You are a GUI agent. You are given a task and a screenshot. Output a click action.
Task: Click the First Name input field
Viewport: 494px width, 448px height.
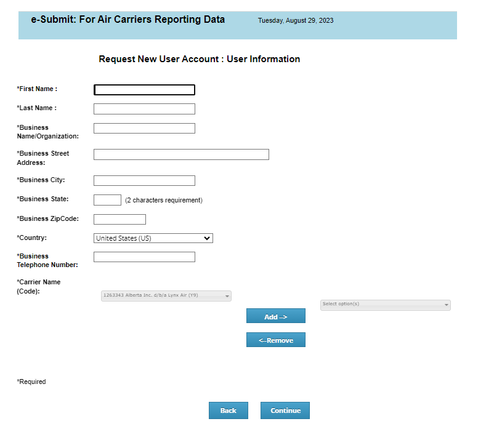(144, 89)
